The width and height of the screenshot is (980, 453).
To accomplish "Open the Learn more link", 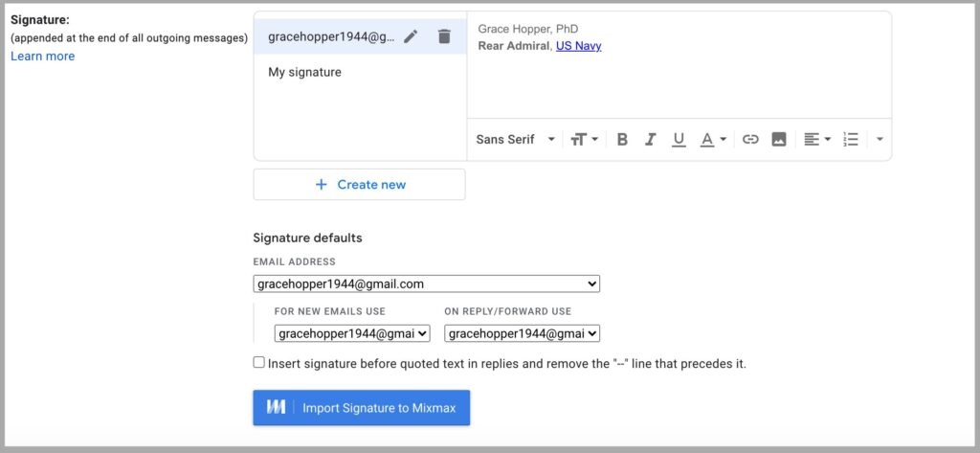I will (x=42, y=57).
